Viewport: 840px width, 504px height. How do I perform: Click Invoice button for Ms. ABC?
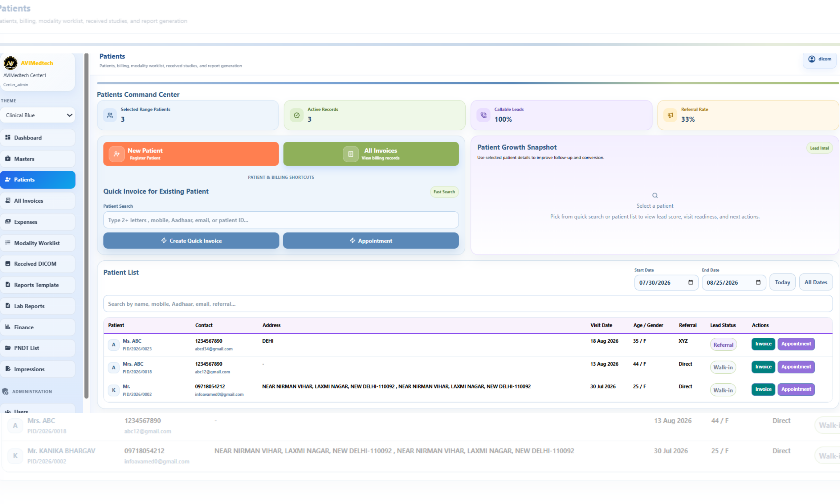[763, 344]
